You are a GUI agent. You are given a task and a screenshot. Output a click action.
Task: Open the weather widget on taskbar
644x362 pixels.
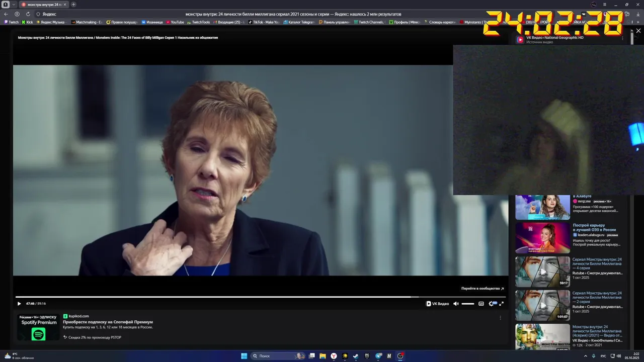(x=19, y=356)
